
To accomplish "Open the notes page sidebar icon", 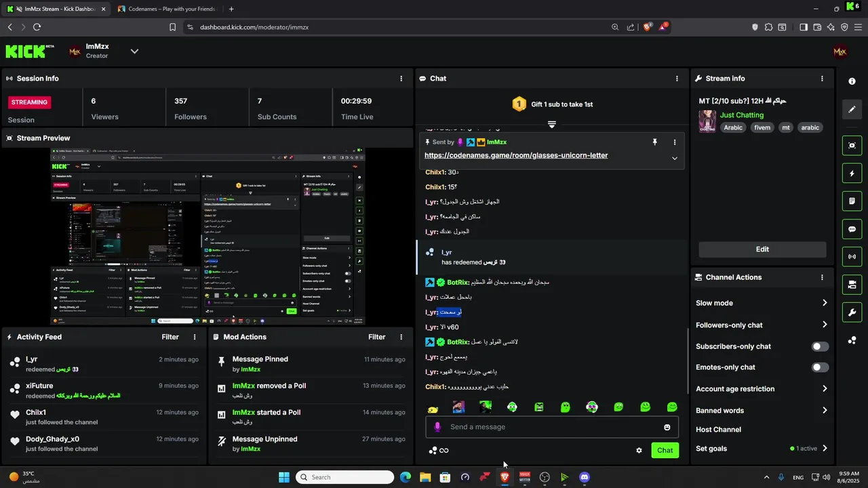I will coord(852,201).
